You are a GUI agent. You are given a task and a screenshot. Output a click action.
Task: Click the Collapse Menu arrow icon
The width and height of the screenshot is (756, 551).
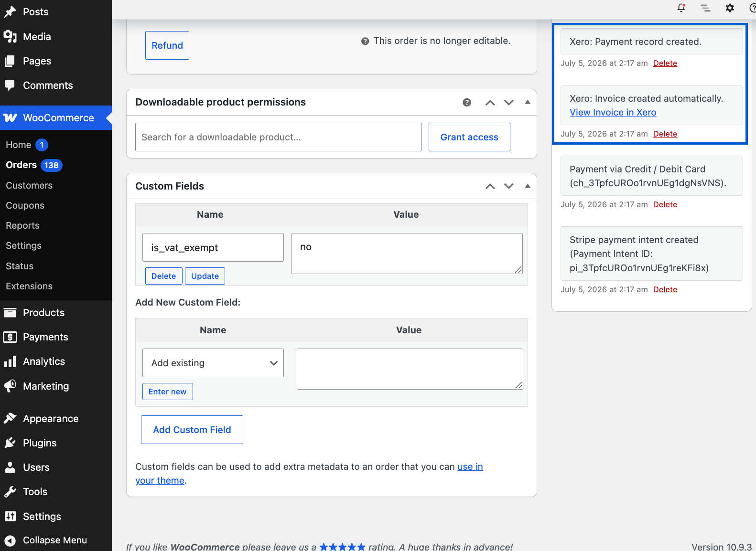coord(10,540)
